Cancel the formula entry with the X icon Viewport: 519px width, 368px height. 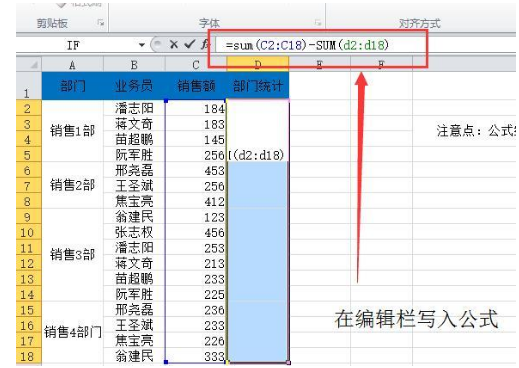point(174,44)
